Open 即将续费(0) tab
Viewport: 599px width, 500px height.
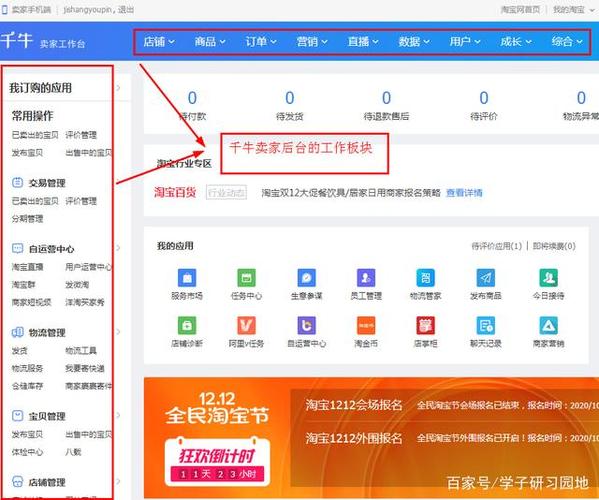pos(554,246)
